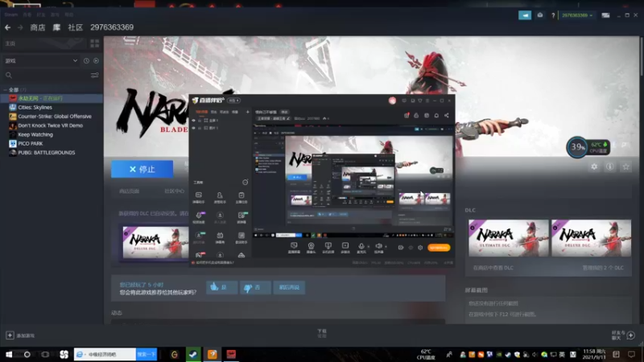Open Steam help question mark icon
This screenshot has height=362, width=644.
[553, 15]
